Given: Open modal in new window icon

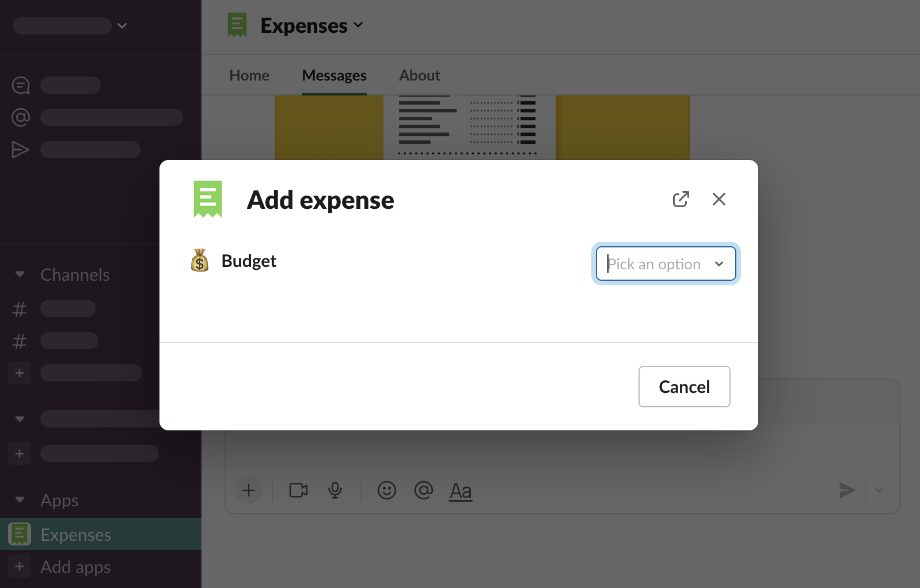Looking at the screenshot, I should pos(681,199).
